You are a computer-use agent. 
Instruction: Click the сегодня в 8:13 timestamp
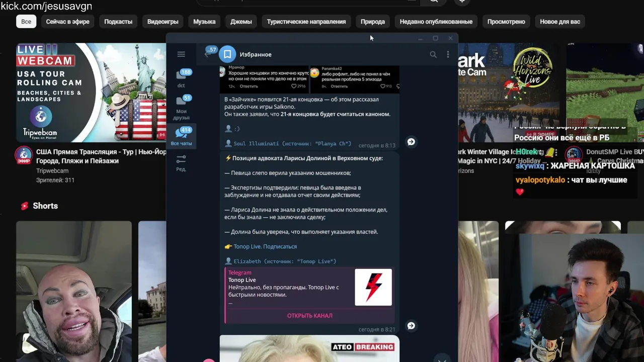coord(377,145)
